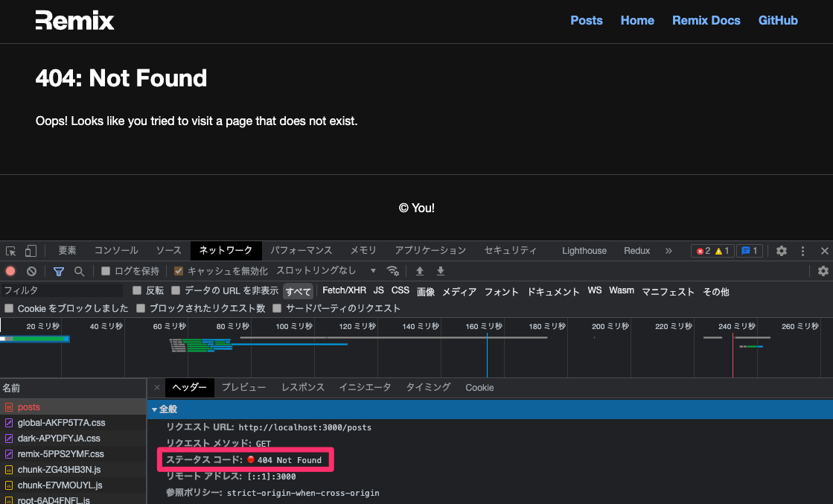The width and height of the screenshot is (833, 504).
Task: Open プレビュー detail tab
Action: 243,388
